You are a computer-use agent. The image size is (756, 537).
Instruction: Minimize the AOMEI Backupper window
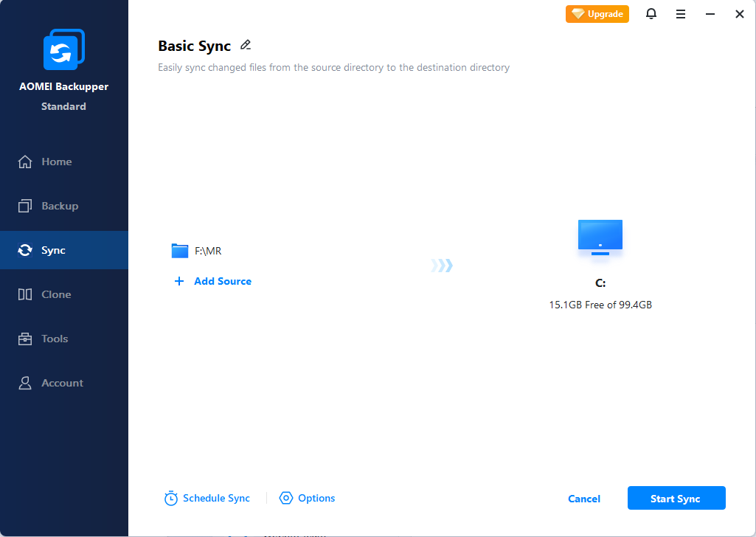click(710, 14)
